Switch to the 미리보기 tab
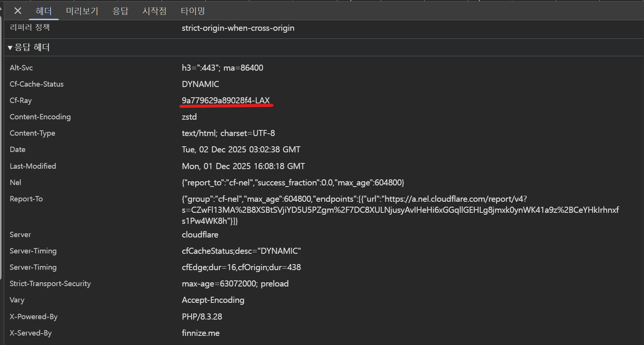The width and height of the screenshot is (644, 345). click(x=82, y=11)
